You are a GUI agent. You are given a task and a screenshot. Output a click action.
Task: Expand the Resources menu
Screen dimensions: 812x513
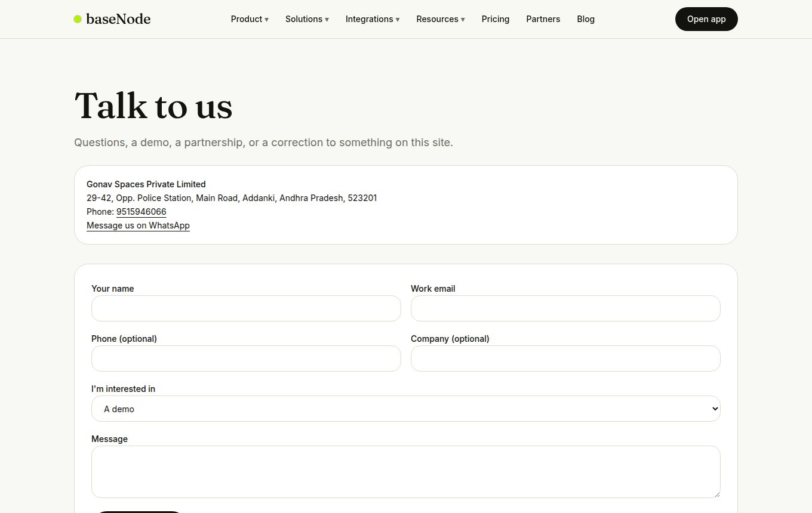coord(441,19)
